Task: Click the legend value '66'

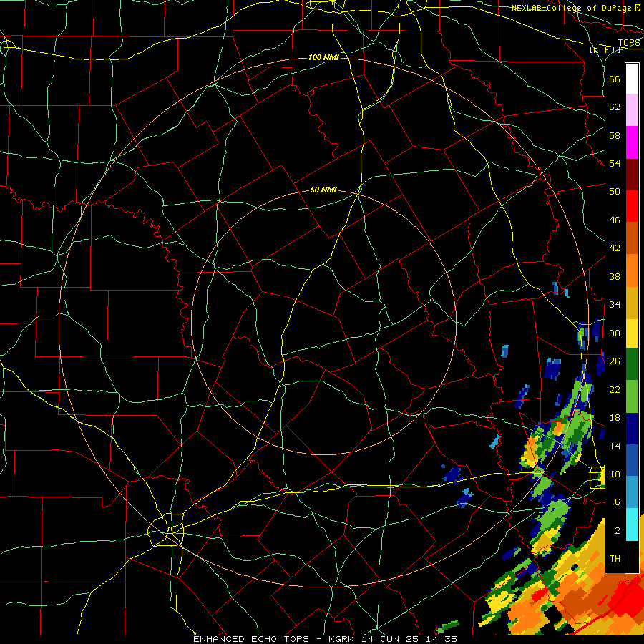Action: point(615,79)
